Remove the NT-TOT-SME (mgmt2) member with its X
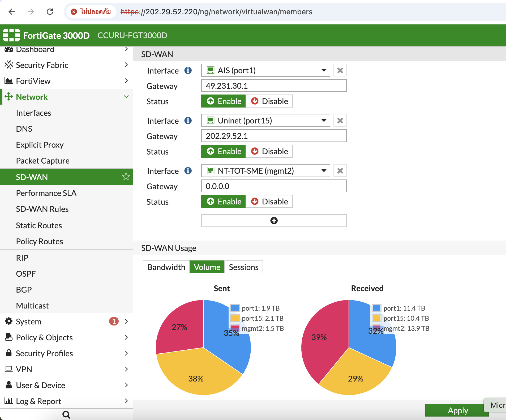This screenshot has width=506, height=420. click(x=340, y=171)
